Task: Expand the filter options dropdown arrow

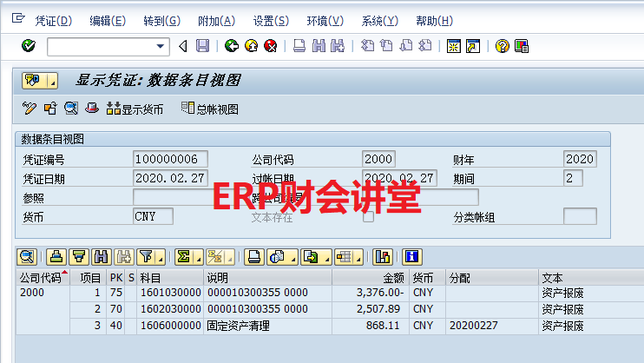Action: click(x=161, y=257)
